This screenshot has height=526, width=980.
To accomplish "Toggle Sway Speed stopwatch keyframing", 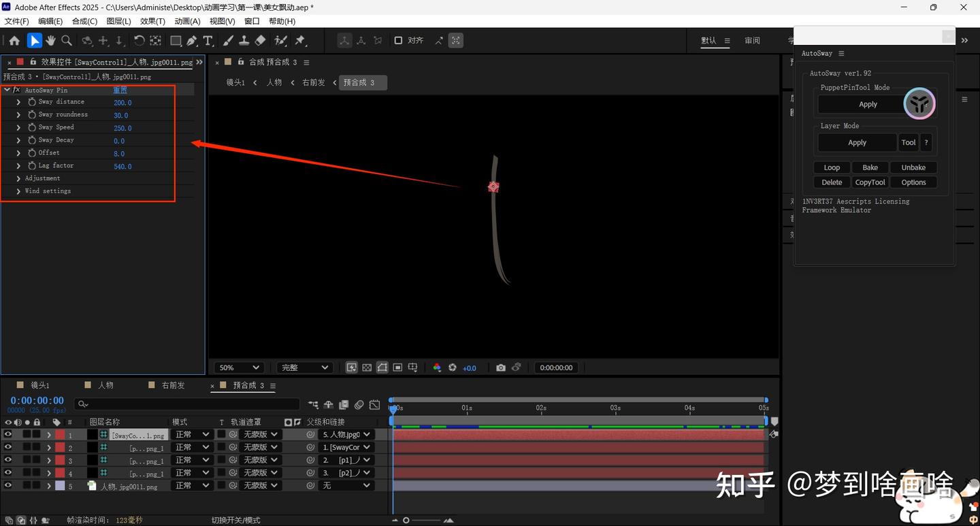I will [x=32, y=127].
